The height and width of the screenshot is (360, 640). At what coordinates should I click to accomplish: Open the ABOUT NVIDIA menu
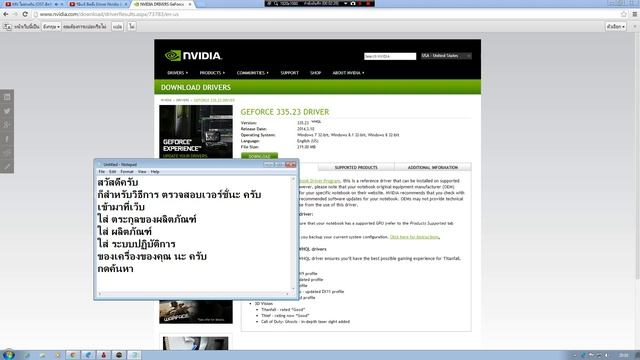click(348, 73)
